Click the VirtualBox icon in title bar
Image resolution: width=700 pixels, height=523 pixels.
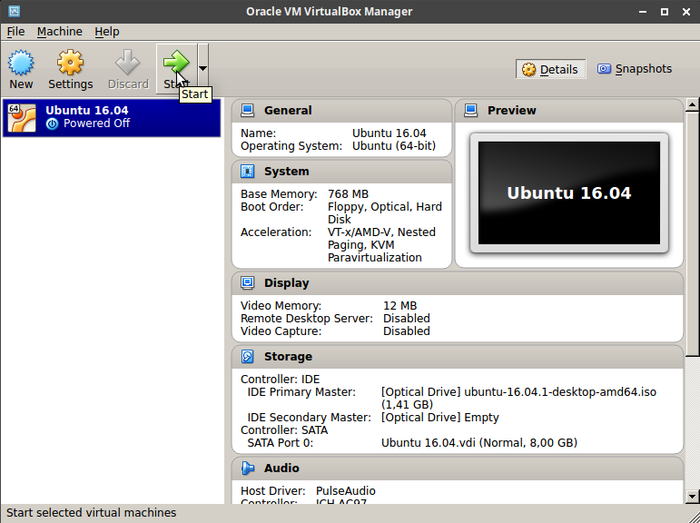[x=14, y=11]
